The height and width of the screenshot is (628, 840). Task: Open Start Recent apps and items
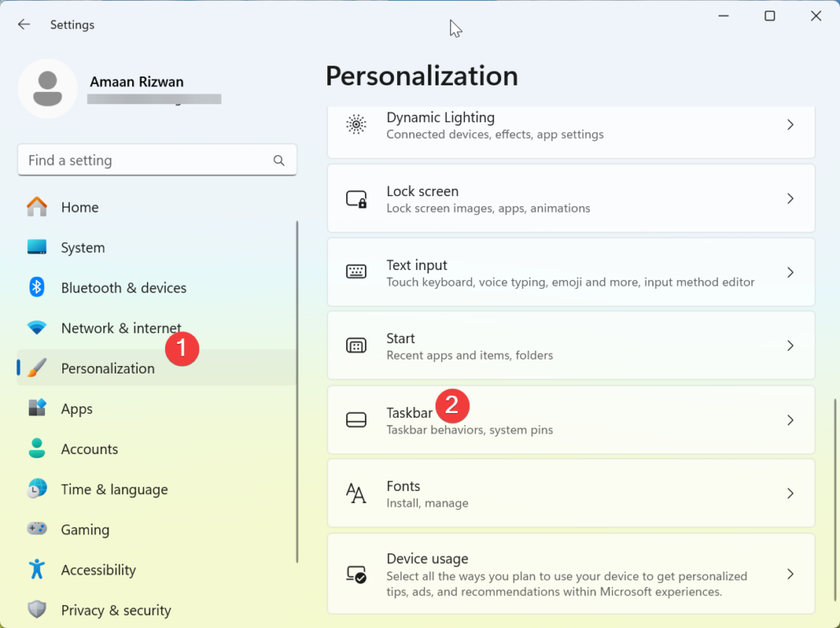(571, 346)
